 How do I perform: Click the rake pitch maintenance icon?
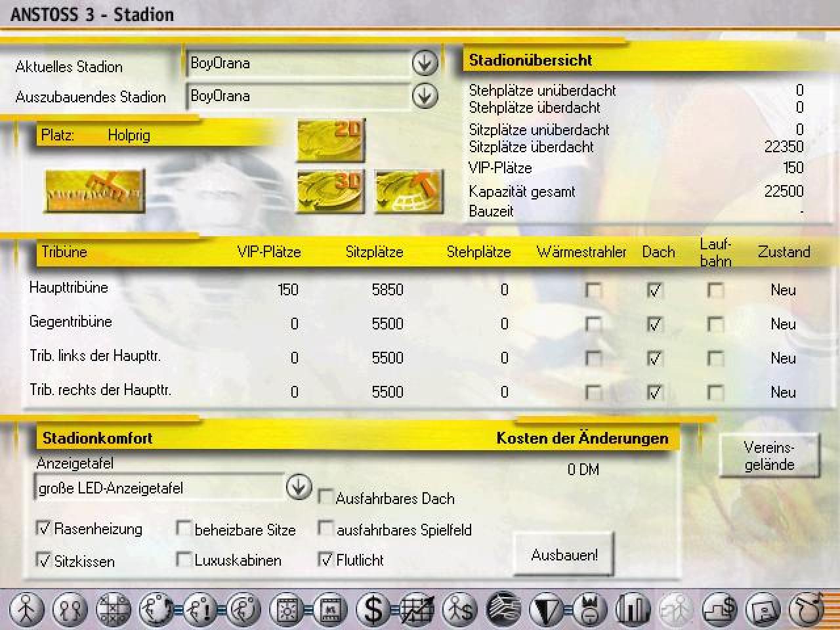coord(94,191)
